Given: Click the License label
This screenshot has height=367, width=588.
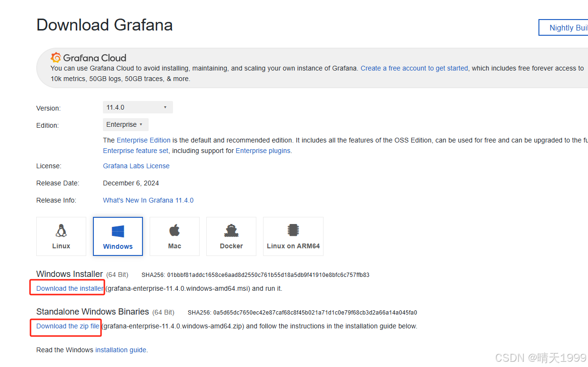Looking at the screenshot, I should pyautogui.click(x=49, y=166).
